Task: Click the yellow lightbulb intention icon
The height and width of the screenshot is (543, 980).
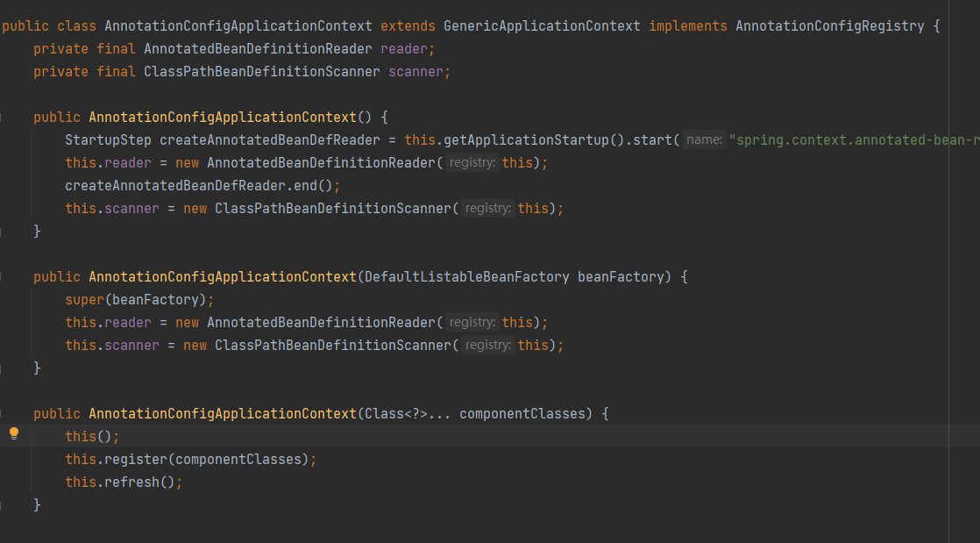Action: click(13, 433)
